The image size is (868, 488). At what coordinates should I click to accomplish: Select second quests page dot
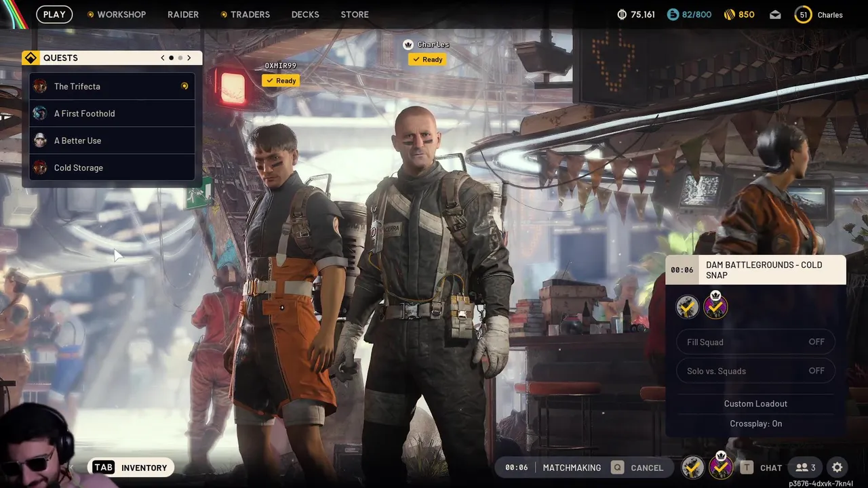180,58
